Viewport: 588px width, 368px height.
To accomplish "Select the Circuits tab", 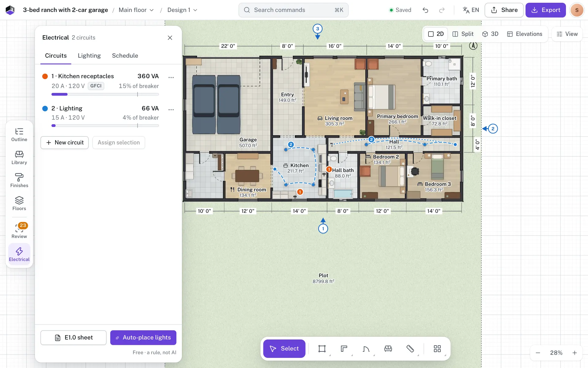I will (56, 56).
